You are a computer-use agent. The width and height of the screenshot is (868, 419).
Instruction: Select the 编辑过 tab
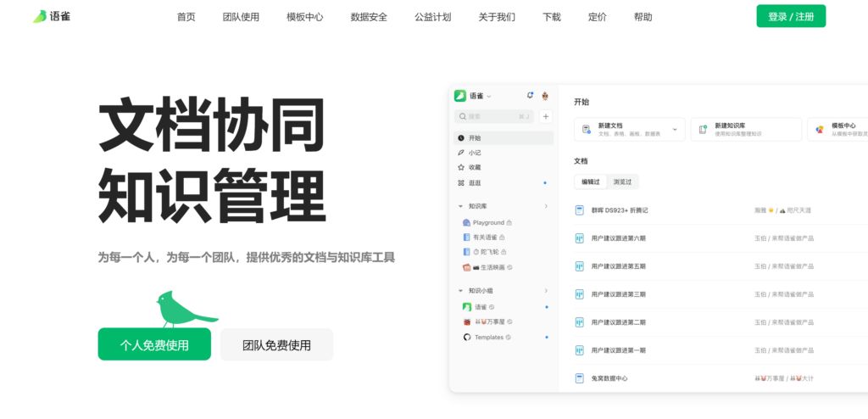591,182
